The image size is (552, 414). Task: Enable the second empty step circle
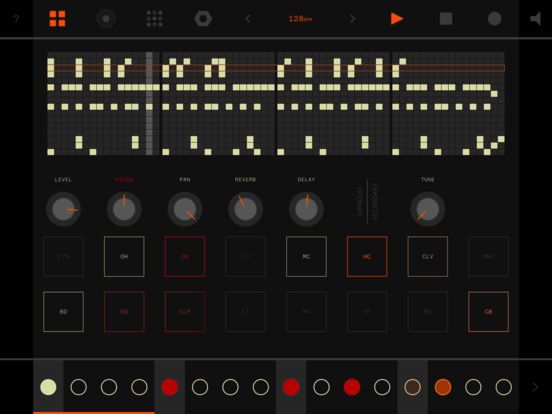[x=109, y=387]
